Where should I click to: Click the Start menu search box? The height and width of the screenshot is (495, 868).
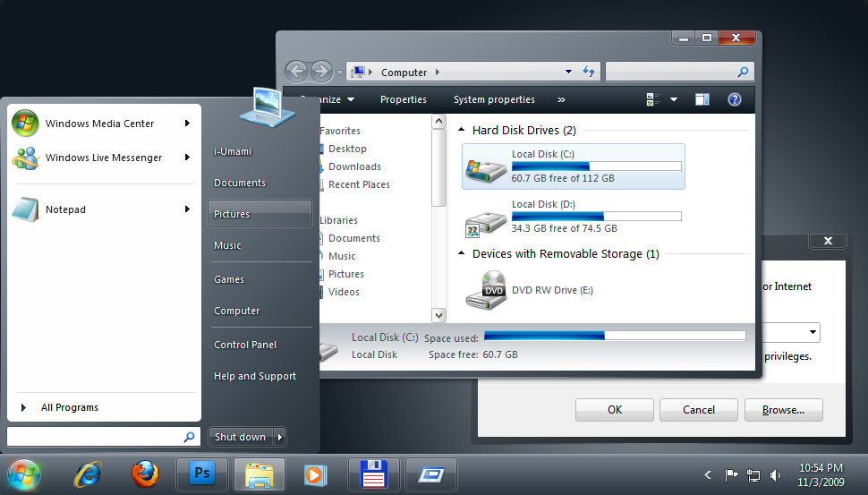[95, 437]
